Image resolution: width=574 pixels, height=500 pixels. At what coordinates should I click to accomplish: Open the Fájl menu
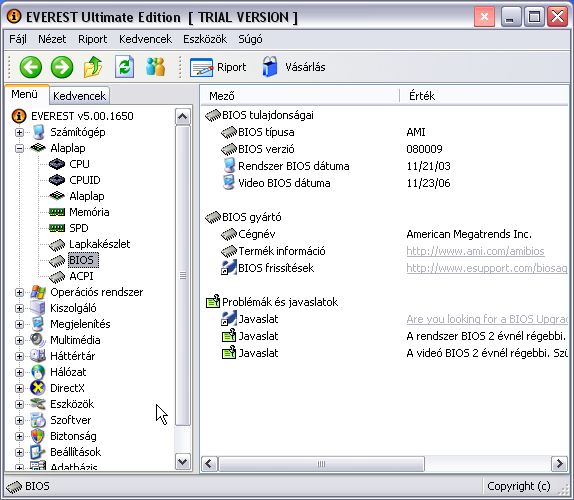18,39
